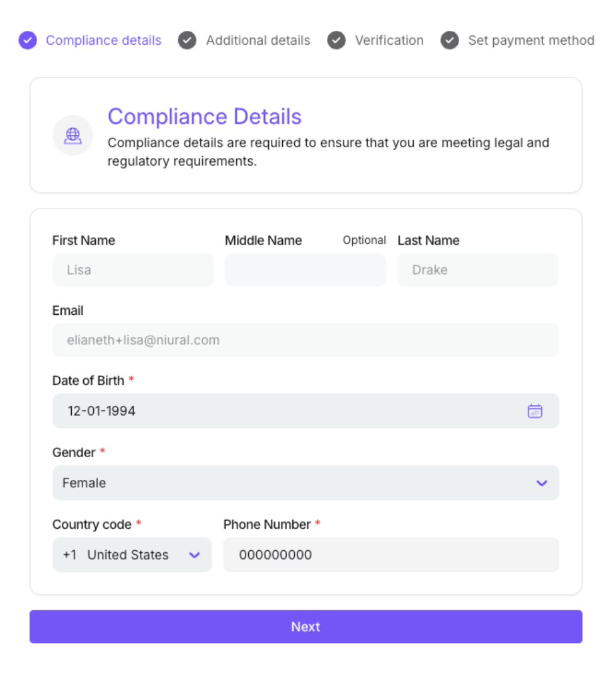Click the Verification step checkmark icon
Image resolution: width=616 pixels, height=675 pixels.
[336, 41]
